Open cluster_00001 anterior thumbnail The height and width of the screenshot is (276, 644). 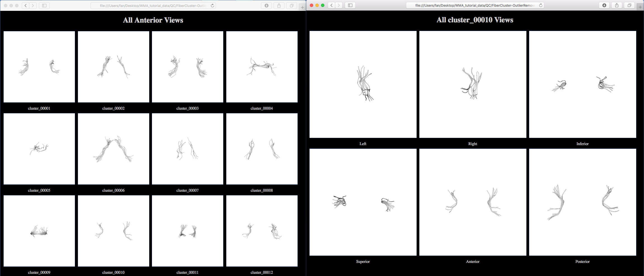[x=39, y=67]
